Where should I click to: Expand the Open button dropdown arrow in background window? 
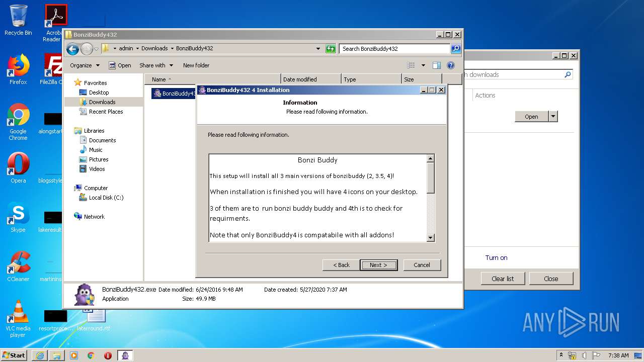(x=553, y=117)
